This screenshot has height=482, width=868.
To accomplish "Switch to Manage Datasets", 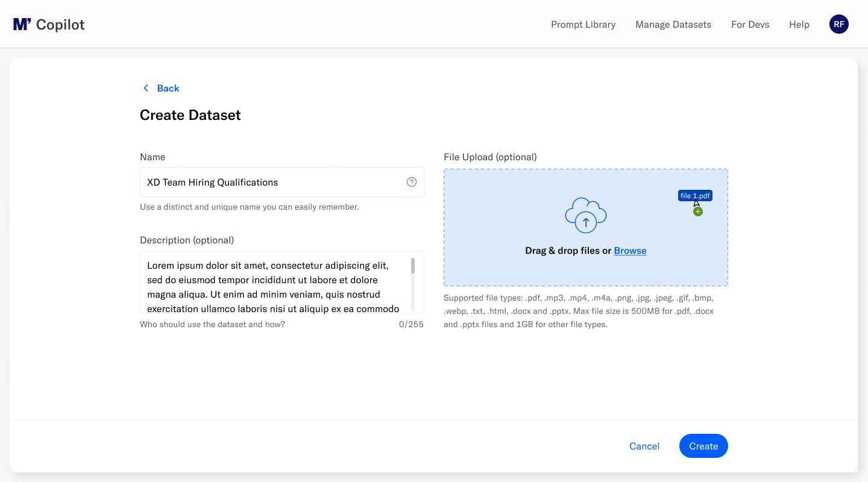I will click(x=673, y=24).
